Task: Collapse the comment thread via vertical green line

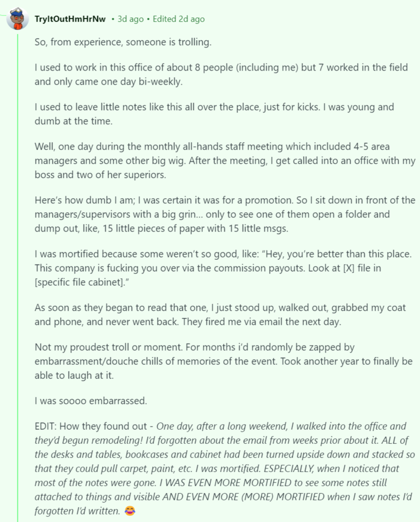Action: coord(18,276)
